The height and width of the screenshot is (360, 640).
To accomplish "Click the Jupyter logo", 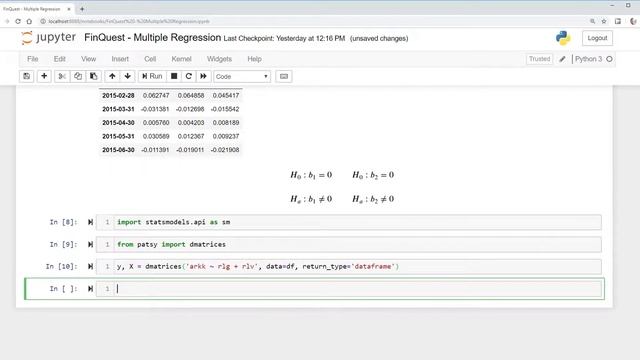I will click(x=49, y=38).
